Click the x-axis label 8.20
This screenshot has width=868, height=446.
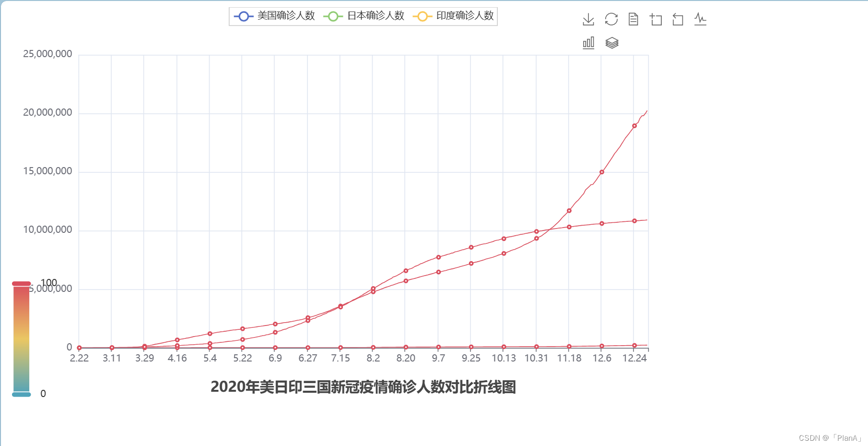(x=406, y=358)
